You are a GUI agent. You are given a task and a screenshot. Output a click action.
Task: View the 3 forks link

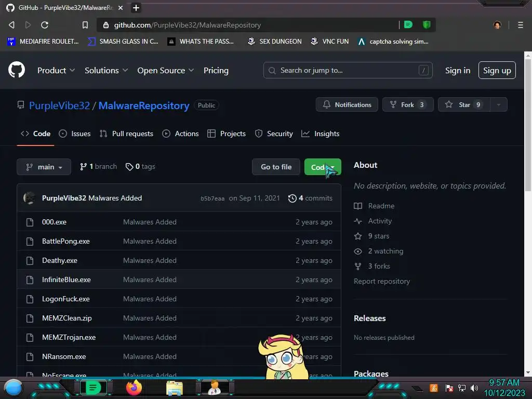372,267
